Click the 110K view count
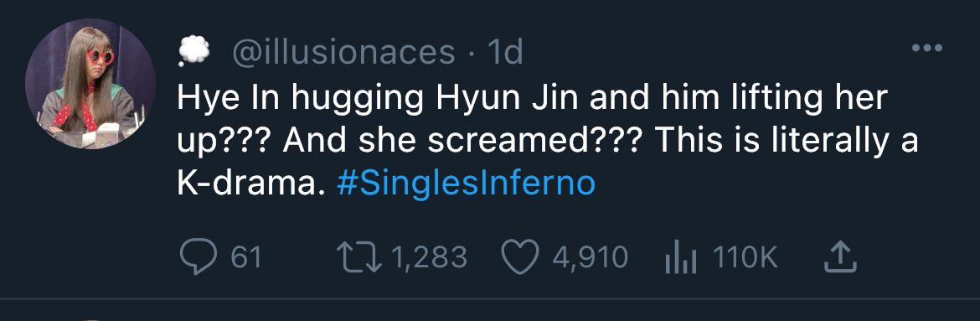980x321 pixels. pyautogui.click(x=745, y=257)
